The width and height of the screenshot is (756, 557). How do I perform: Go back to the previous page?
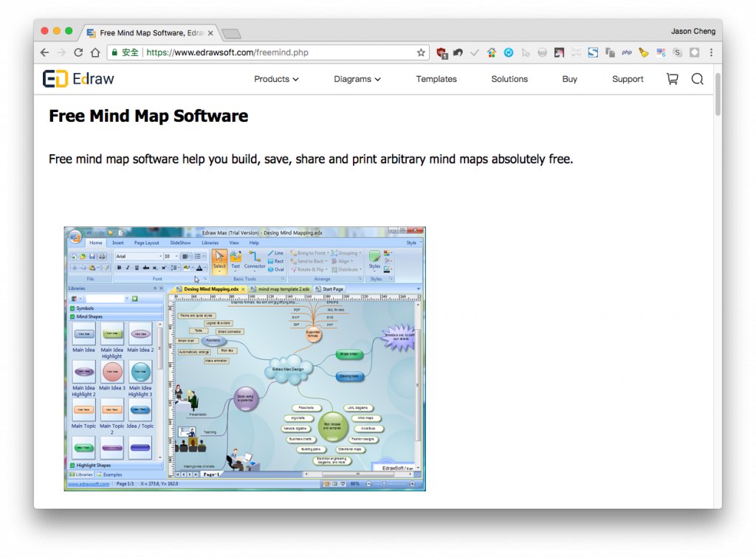pyautogui.click(x=45, y=52)
